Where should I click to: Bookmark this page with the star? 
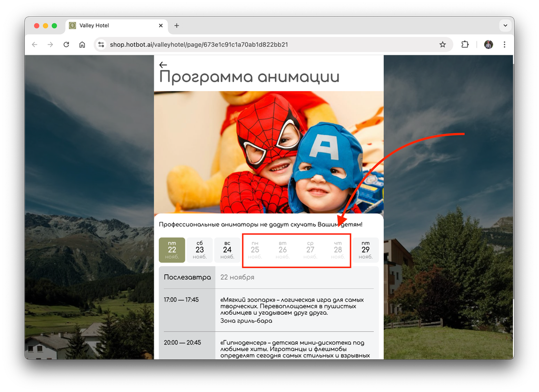tap(442, 45)
